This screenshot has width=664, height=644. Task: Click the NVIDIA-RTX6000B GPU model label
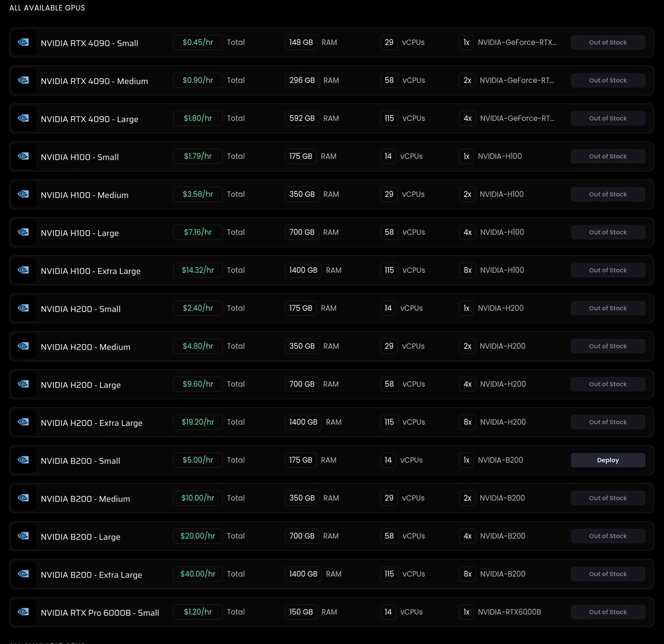click(509, 612)
